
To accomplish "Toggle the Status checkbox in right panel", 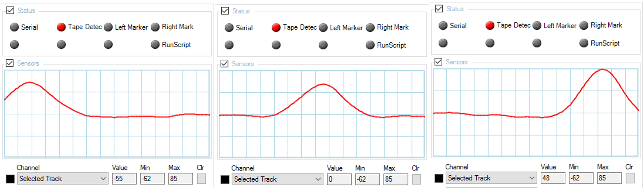I will pyautogui.click(x=439, y=9).
